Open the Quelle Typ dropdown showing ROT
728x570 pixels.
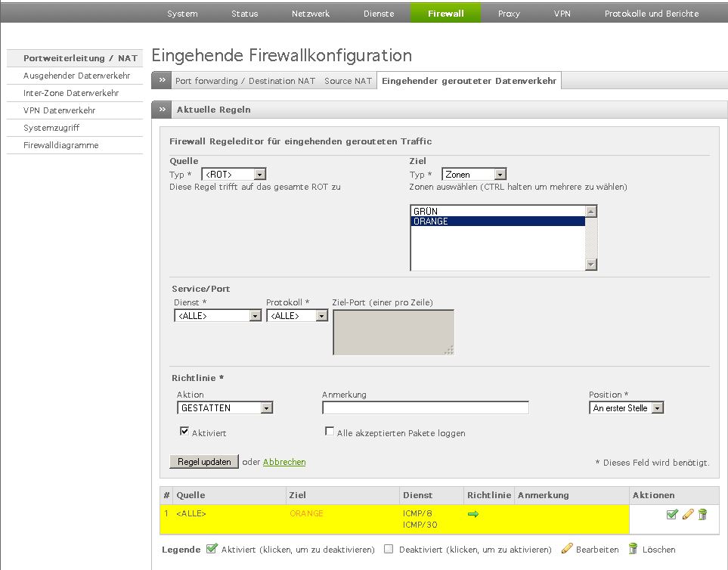point(234,175)
